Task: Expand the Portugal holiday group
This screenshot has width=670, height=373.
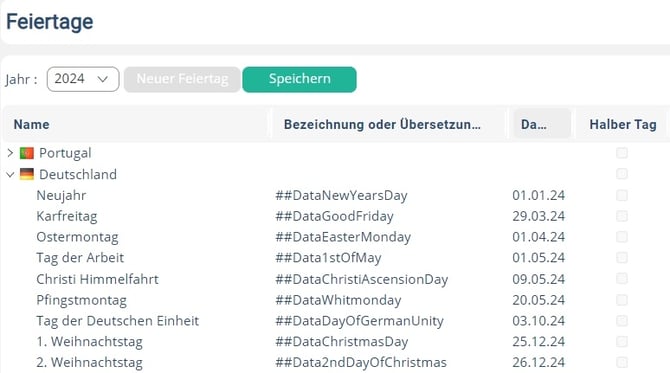Action: click(10, 153)
